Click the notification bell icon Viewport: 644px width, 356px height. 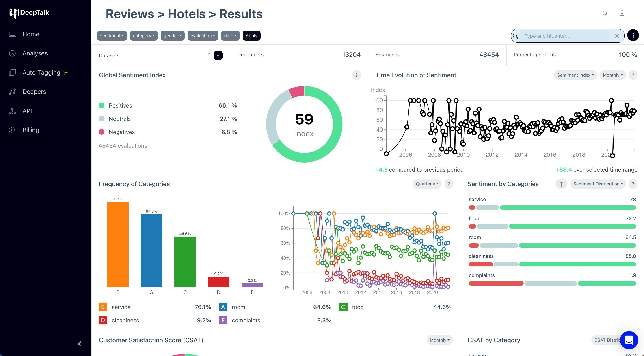605,13
